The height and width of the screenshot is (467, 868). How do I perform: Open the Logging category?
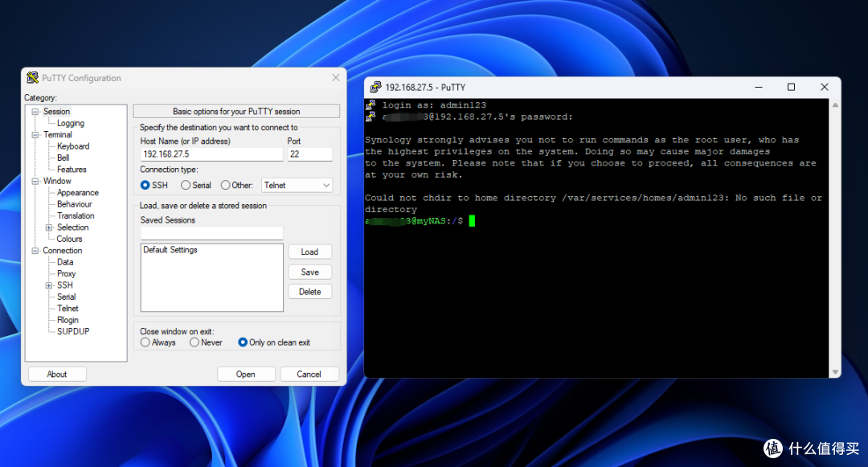coord(70,123)
